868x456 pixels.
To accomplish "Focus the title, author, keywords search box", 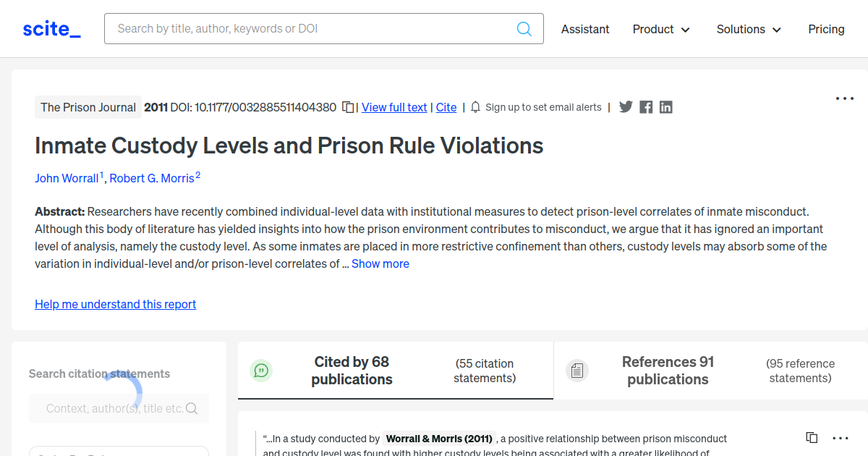I will [311, 29].
